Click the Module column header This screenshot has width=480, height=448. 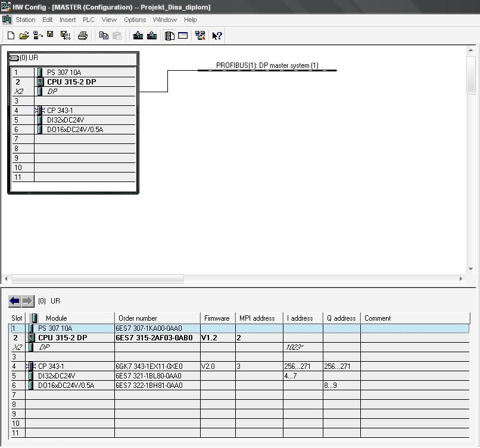click(x=70, y=318)
